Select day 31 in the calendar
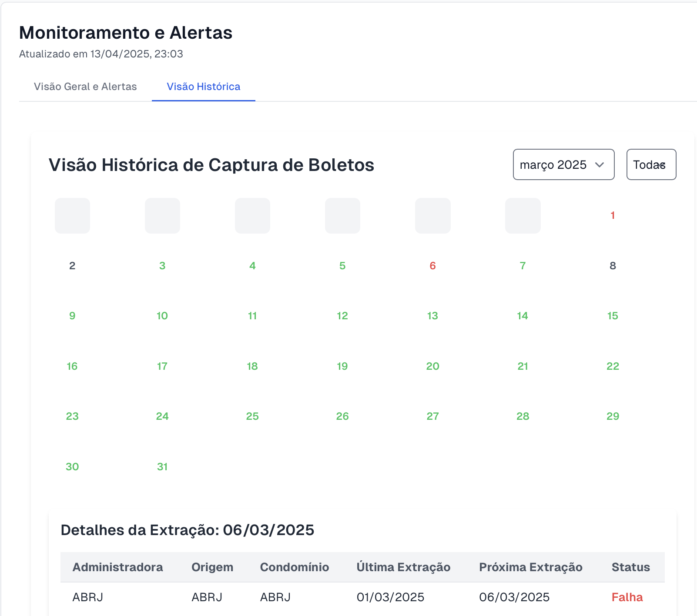 (162, 467)
